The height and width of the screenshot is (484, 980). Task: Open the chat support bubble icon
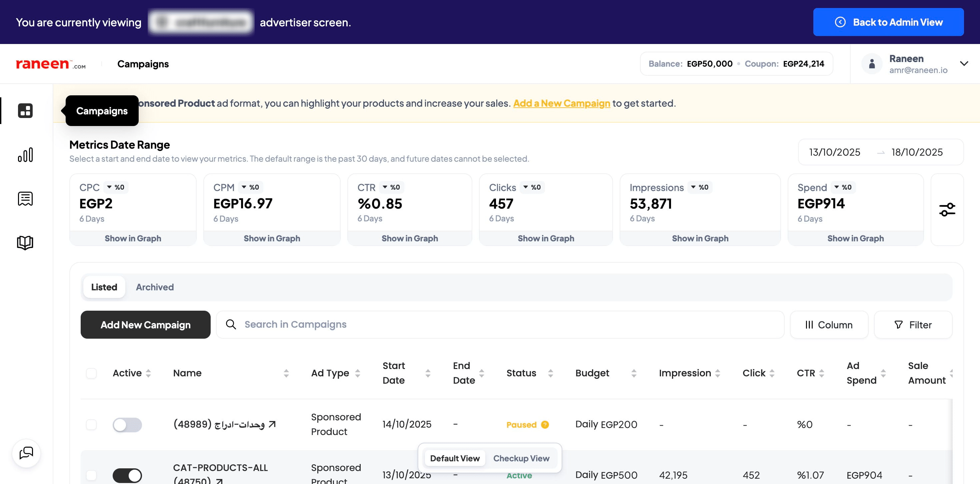point(26,453)
